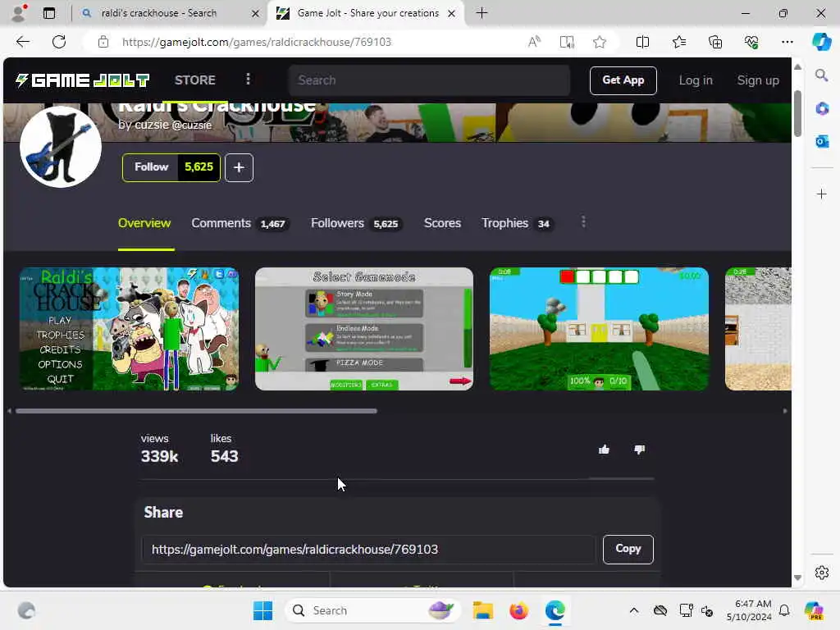The height and width of the screenshot is (630, 840).
Task: Open immersive reader icon in address bar
Action: pyautogui.click(x=567, y=42)
